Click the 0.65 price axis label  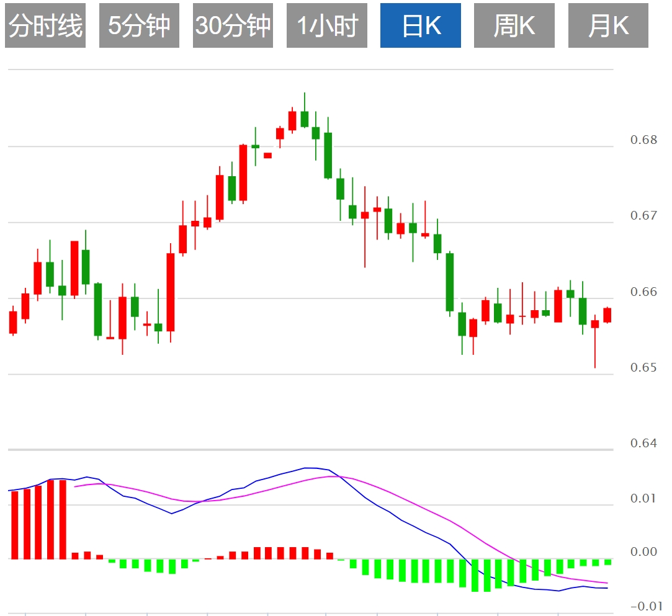point(643,368)
